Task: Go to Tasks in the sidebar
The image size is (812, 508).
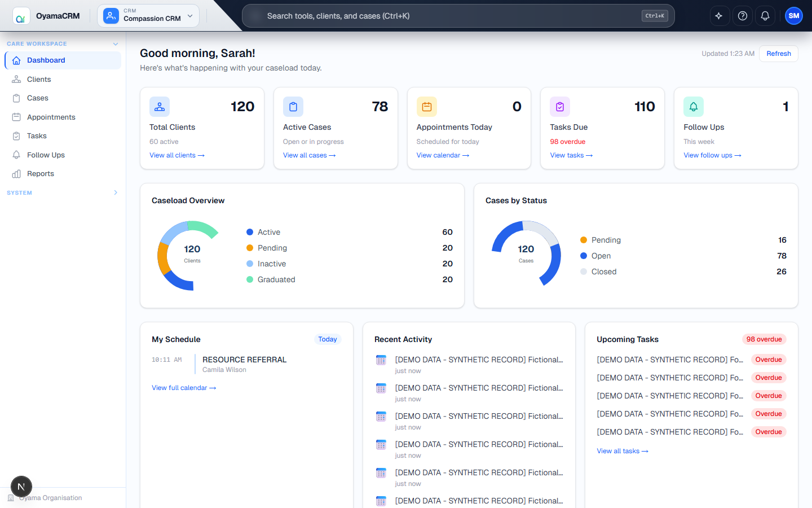Action: (63, 136)
